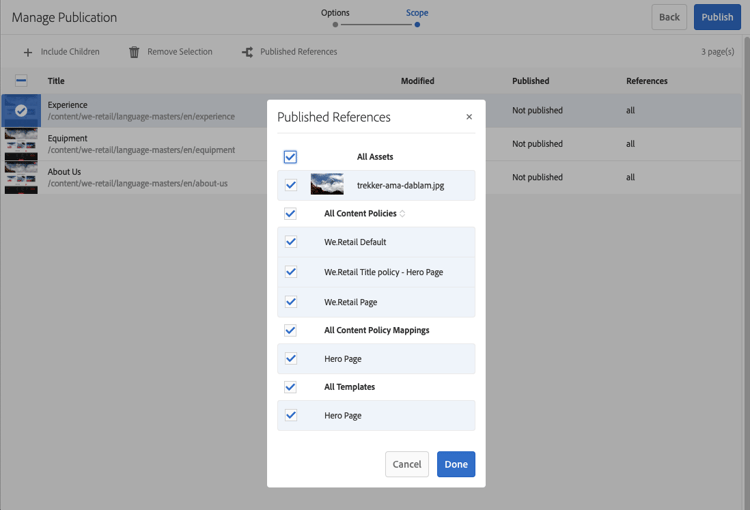The image size is (750, 510).
Task: Uncheck the We.Retail Default policy checkbox
Action: click(291, 242)
